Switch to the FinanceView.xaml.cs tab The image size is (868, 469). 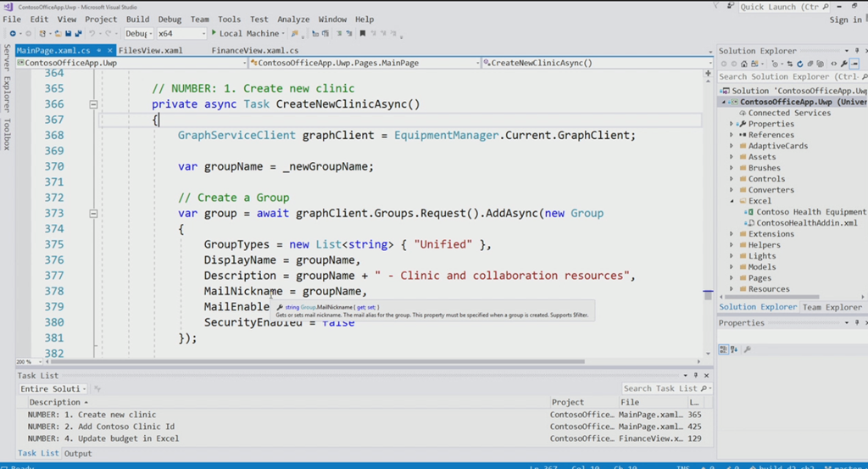254,51
